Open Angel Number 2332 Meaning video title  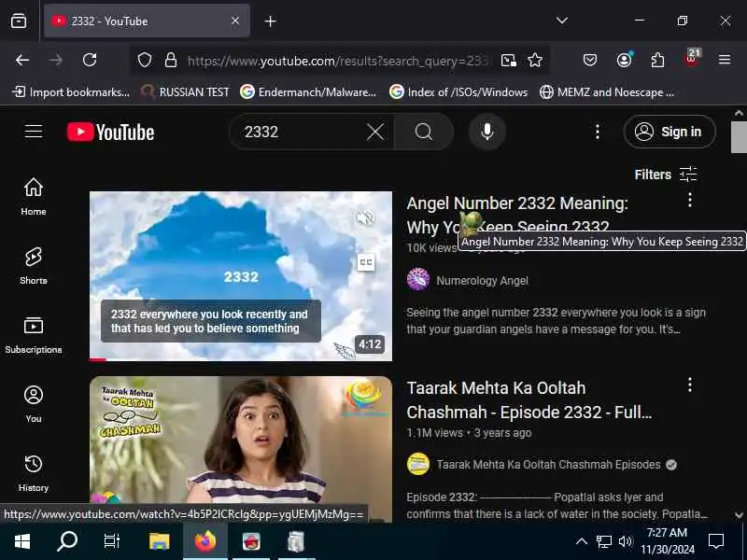[x=517, y=215]
